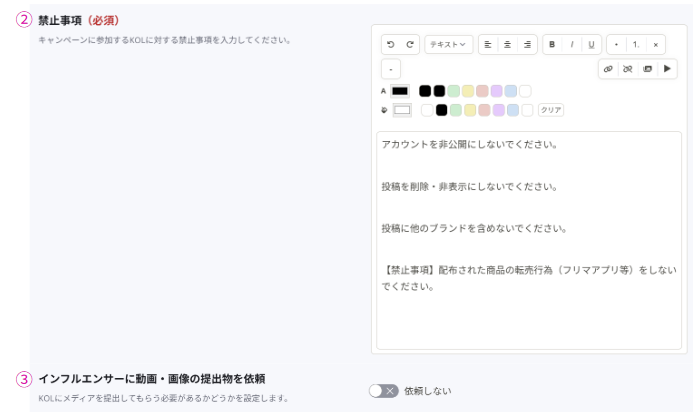This screenshot has height=412, width=693.
Task: Align text to the right
Action: 526,45
